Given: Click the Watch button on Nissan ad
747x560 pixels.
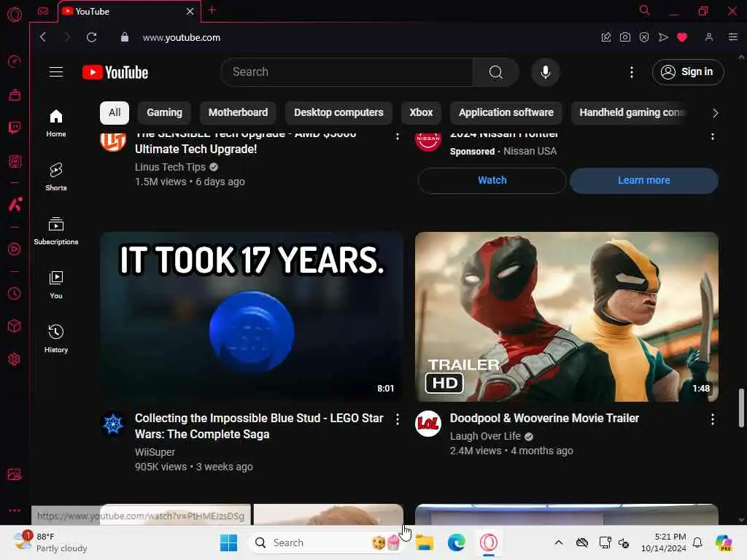Looking at the screenshot, I should 492,181.
